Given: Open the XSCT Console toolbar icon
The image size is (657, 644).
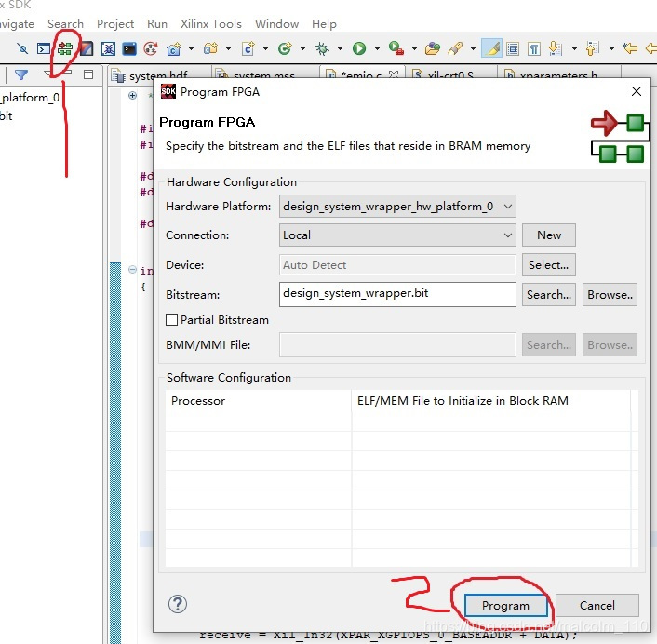Looking at the screenshot, I should 44,49.
